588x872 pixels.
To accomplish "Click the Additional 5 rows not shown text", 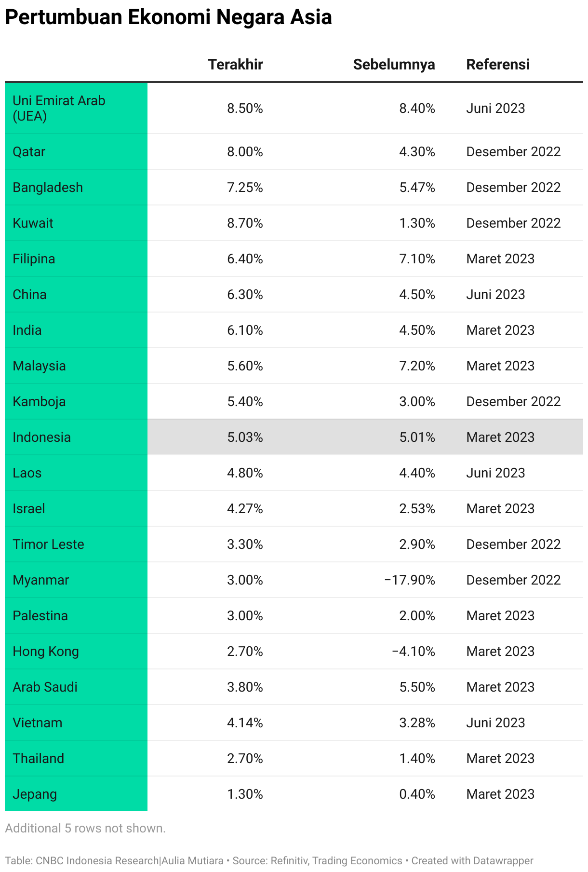I will coord(85,828).
